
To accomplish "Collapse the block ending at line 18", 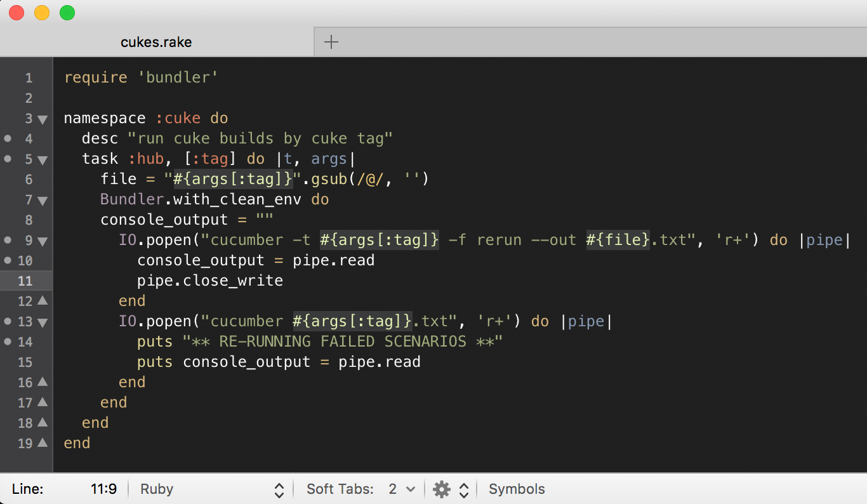I will [43, 422].
